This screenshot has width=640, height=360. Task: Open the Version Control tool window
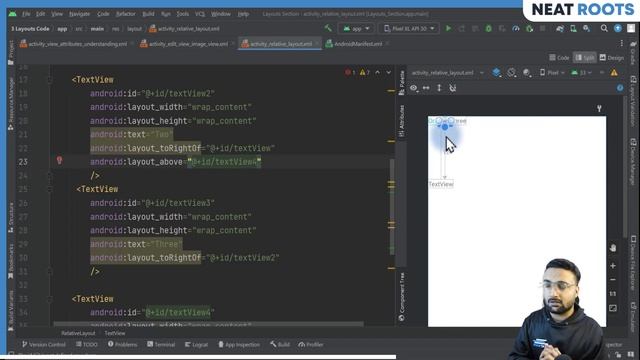44,344
